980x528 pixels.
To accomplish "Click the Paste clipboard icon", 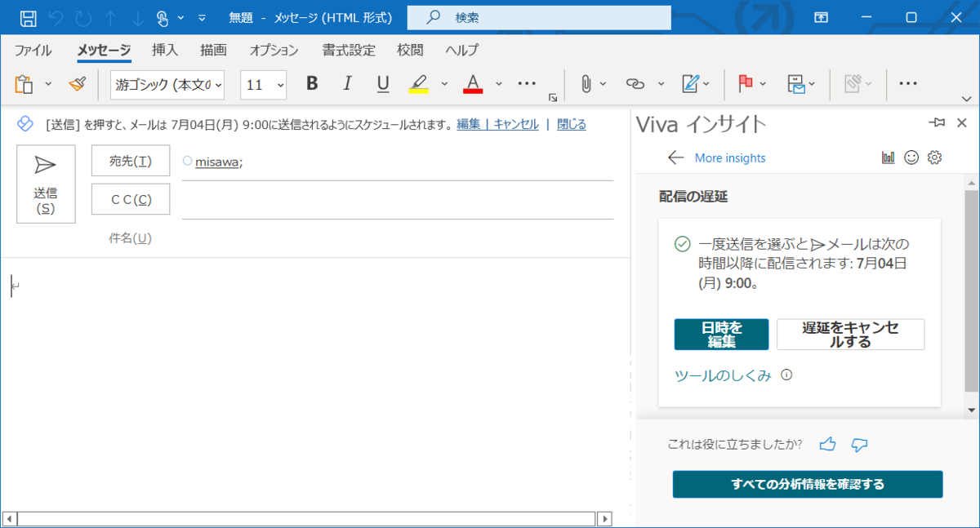I will [x=24, y=83].
